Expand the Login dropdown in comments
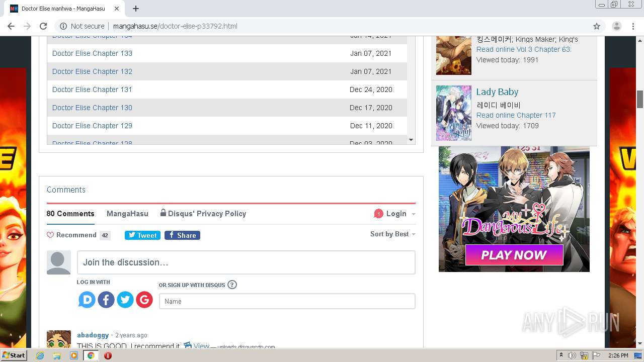Image resolution: width=644 pixels, height=362 pixels. pyautogui.click(x=401, y=214)
